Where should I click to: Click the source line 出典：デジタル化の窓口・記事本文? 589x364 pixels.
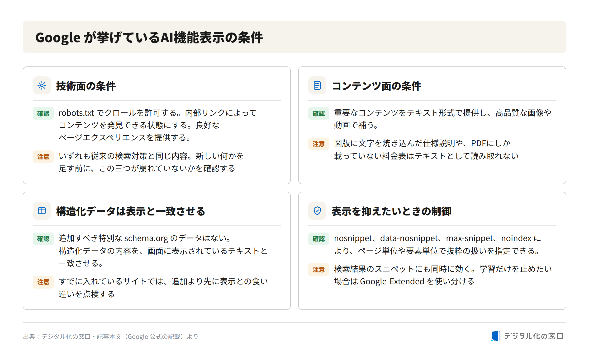[110, 336]
